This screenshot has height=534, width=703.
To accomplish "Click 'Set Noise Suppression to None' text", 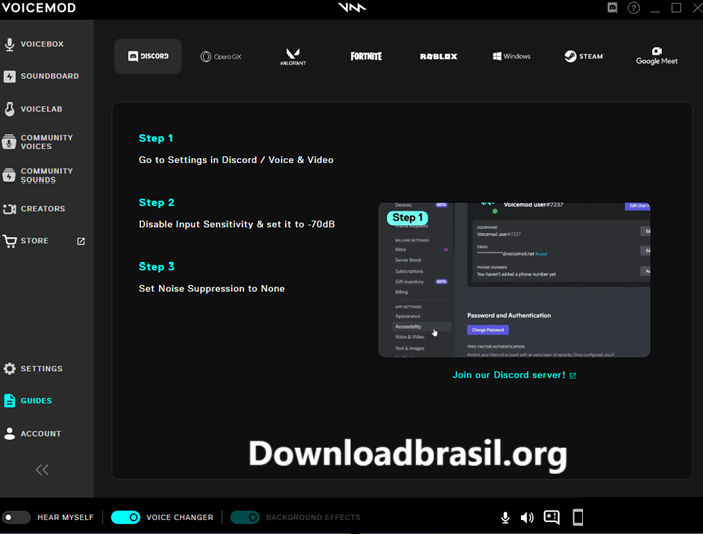I will click(212, 288).
